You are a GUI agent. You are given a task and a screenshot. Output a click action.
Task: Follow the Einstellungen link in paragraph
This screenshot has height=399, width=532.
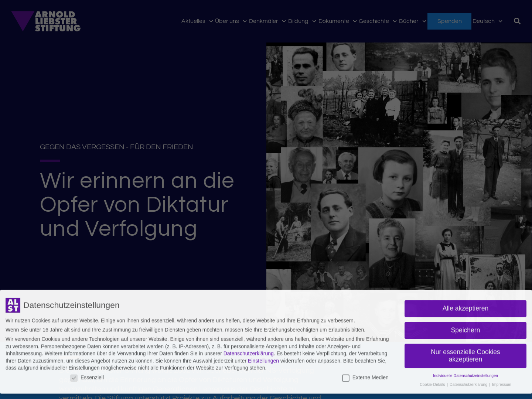click(263, 361)
